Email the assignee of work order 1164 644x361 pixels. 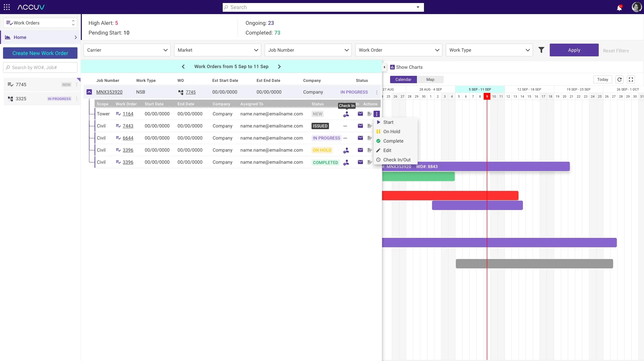point(360,114)
